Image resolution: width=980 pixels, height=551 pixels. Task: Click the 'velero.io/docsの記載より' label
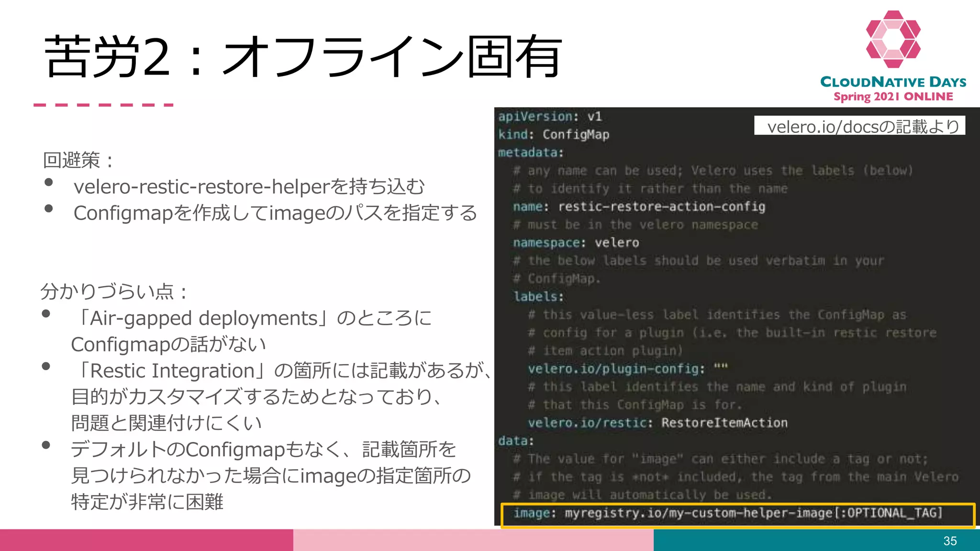[860, 126]
